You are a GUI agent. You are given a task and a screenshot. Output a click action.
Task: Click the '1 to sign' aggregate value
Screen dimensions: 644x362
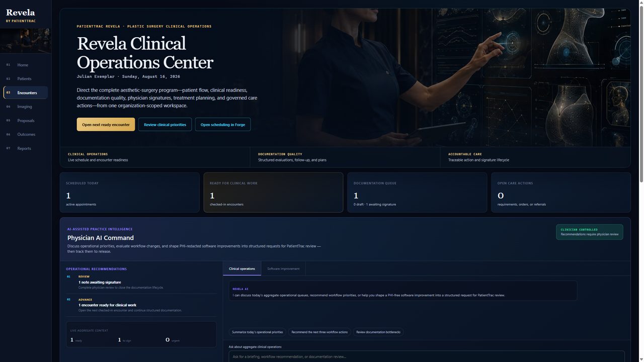124,340
